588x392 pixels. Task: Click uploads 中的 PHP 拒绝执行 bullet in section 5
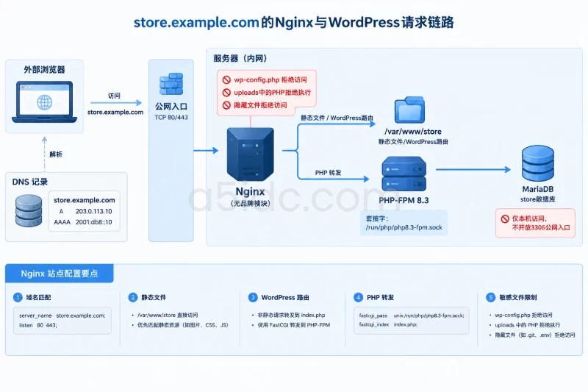(x=527, y=325)
